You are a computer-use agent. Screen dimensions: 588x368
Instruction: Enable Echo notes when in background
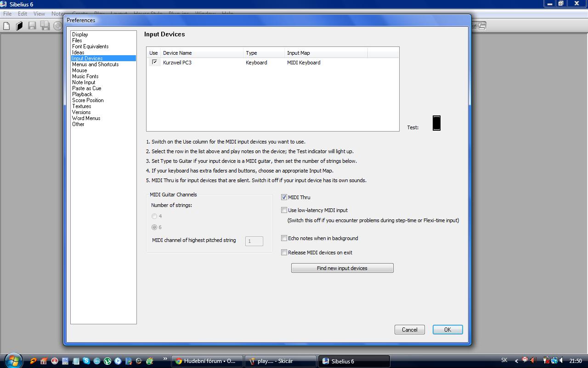284,238
